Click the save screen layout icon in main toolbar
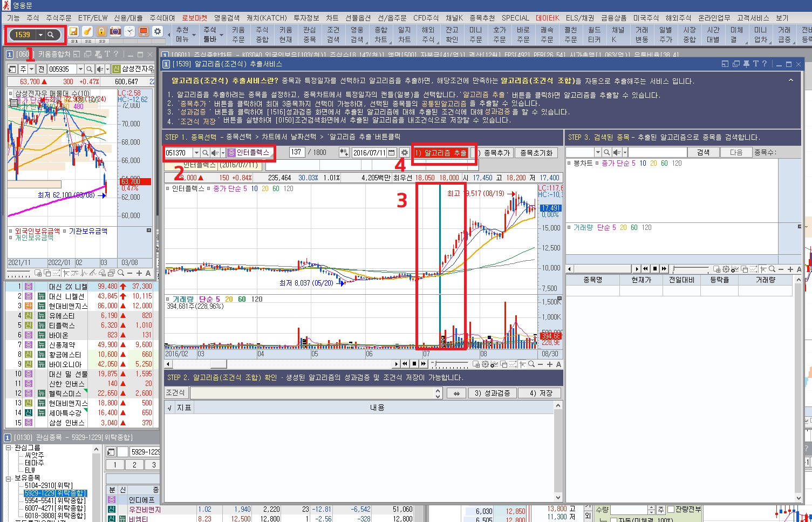 click(x=73, y=31)
